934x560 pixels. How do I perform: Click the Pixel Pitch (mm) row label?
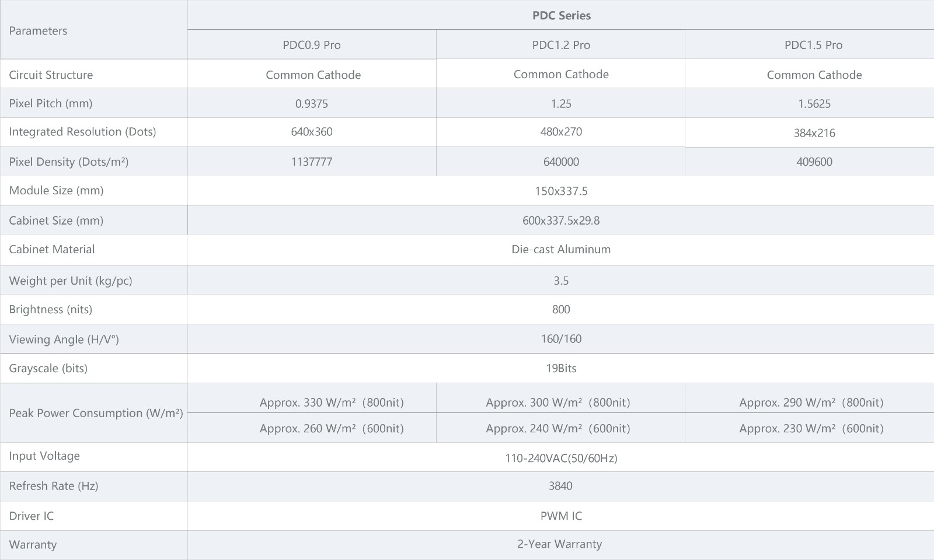(51, 103)
